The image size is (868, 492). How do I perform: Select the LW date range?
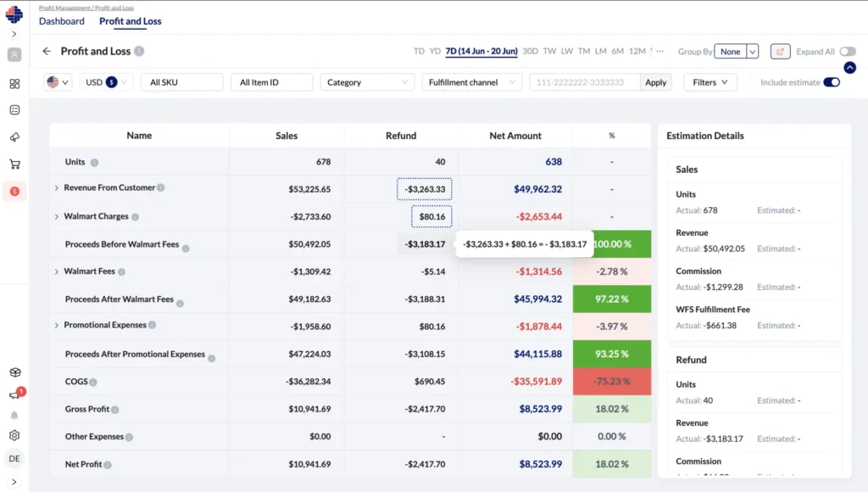click(567, 51)
